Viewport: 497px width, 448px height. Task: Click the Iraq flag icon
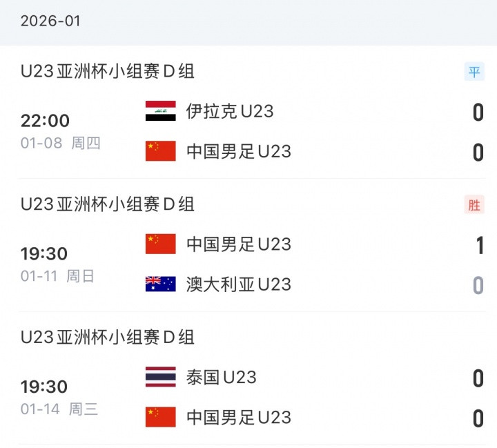(x=160, y=111)
